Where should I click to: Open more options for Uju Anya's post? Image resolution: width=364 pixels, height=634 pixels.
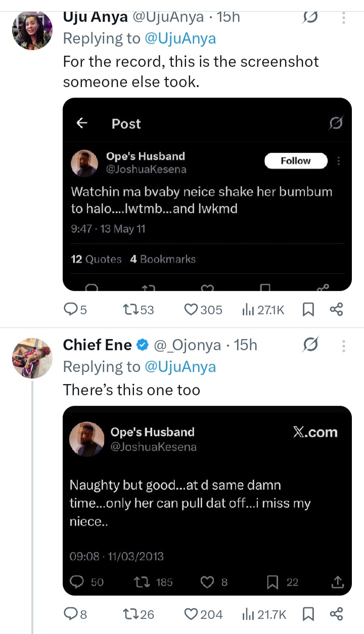tap(344, 18)
